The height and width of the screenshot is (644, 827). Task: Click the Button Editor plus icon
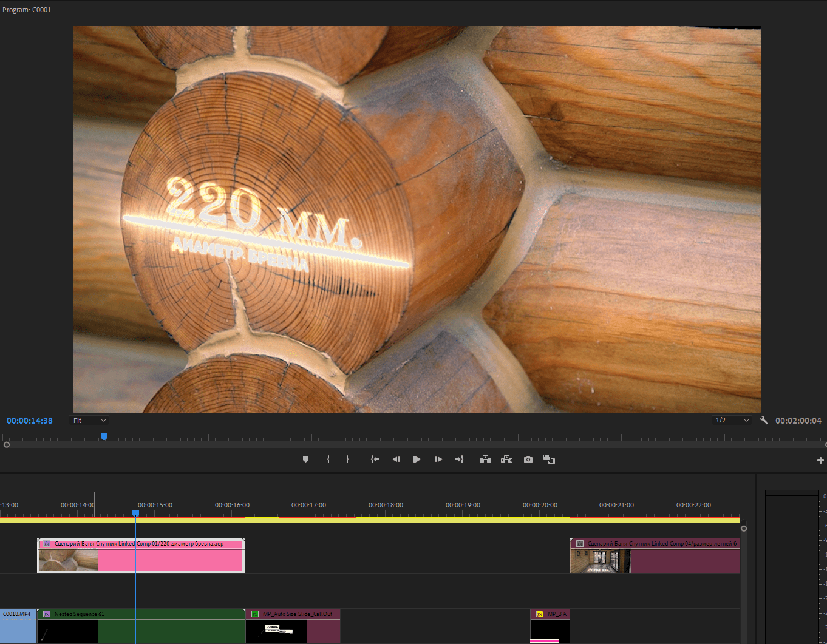pos(820,459)
